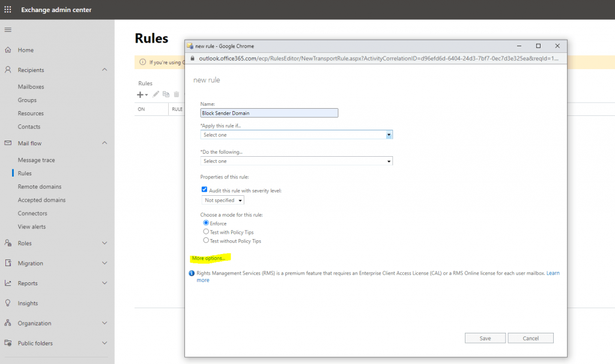Image resolution: width=615 pixels, height=364 pixels.
Task: Maximize the new rule popup window
Action: click(x=538, y=46)
